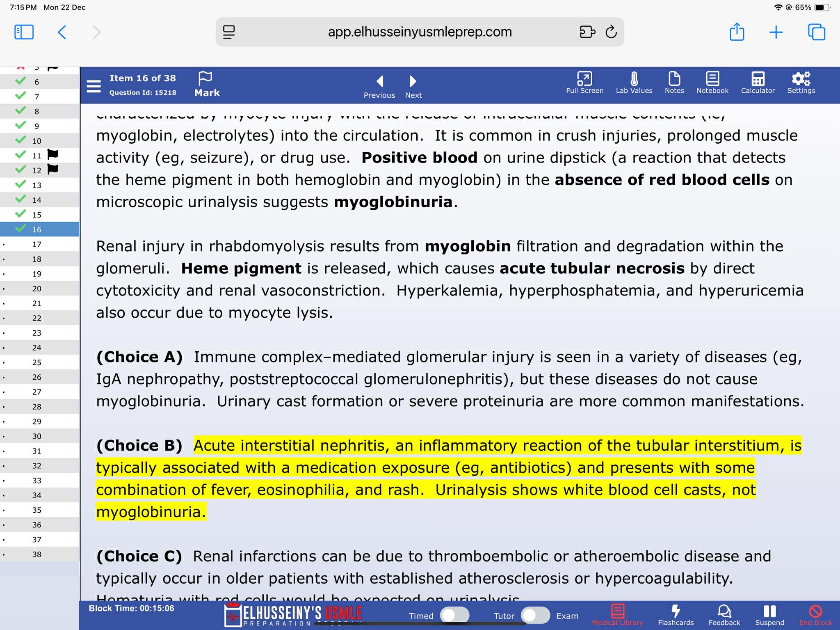The image size is (840, 630).
Task: Toggle the Safari sidebar button
Action: point(24,32)
